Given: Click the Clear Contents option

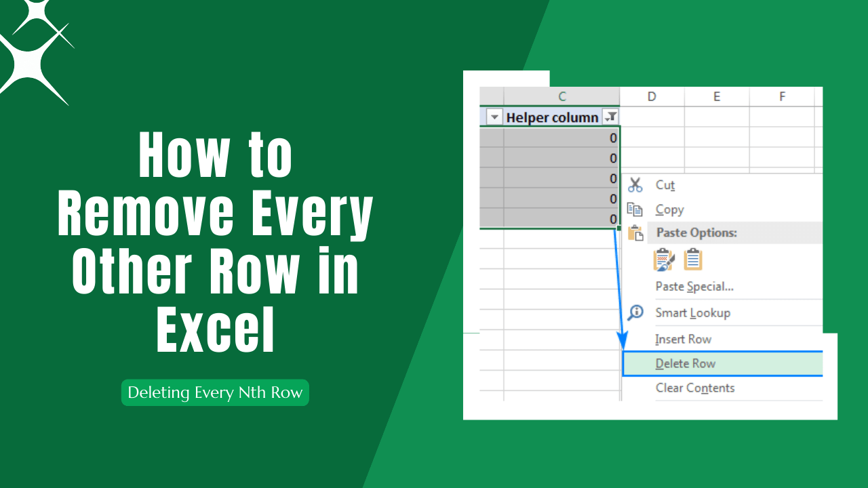Looking at the screenshot, I should pyautogui.click(x=694, y=388).
